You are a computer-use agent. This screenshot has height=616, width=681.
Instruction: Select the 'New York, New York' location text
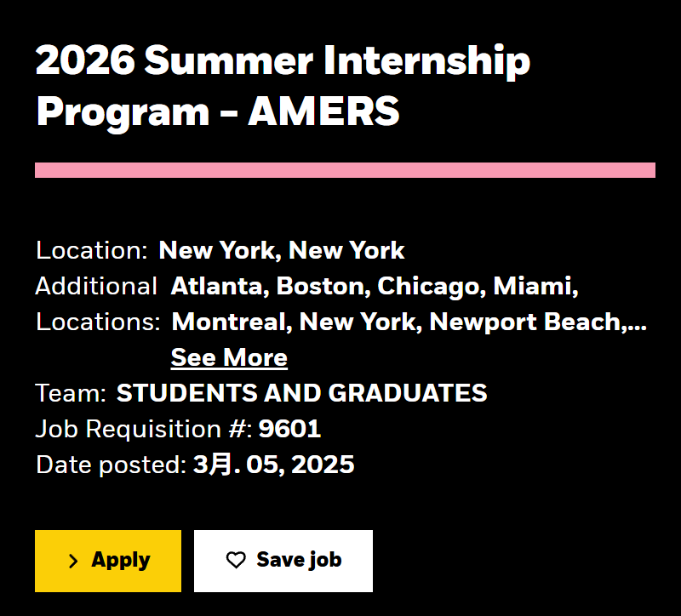coord(282,250)
